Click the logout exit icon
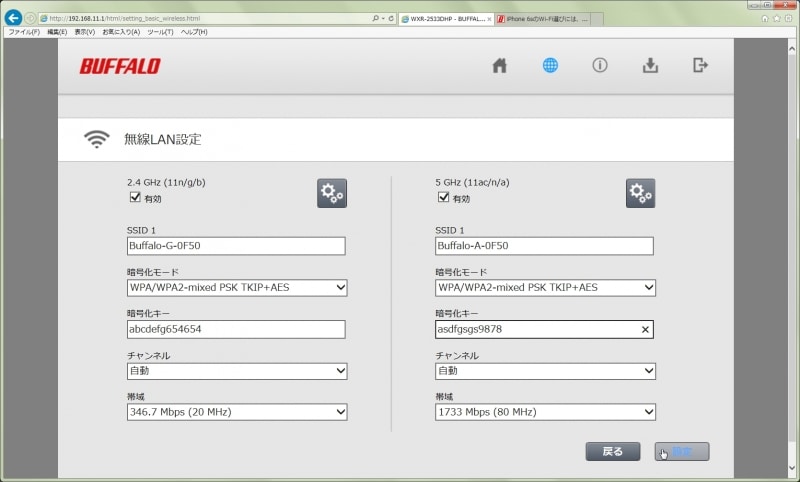Screen dimensions: 800x482 click(x=700, y=66)
